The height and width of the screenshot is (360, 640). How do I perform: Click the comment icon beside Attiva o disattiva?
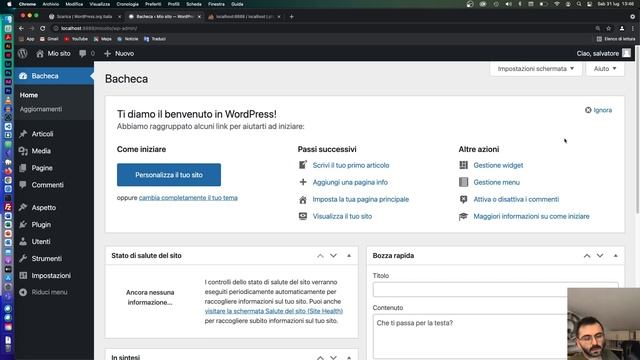[463, 199]
